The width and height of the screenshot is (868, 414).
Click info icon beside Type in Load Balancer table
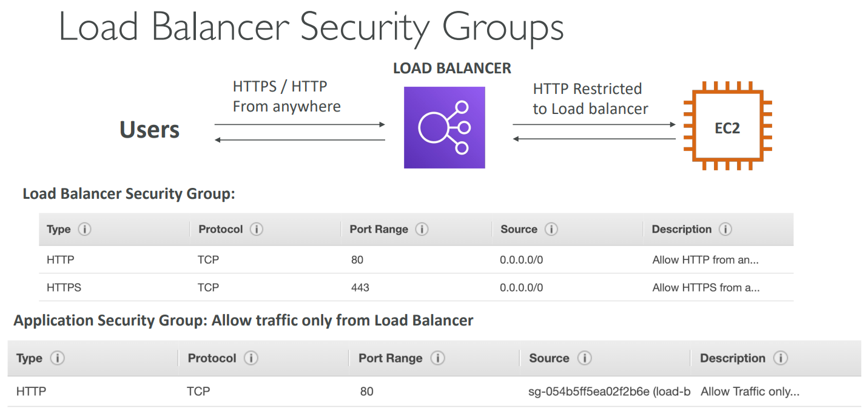(x=85, y=230)
